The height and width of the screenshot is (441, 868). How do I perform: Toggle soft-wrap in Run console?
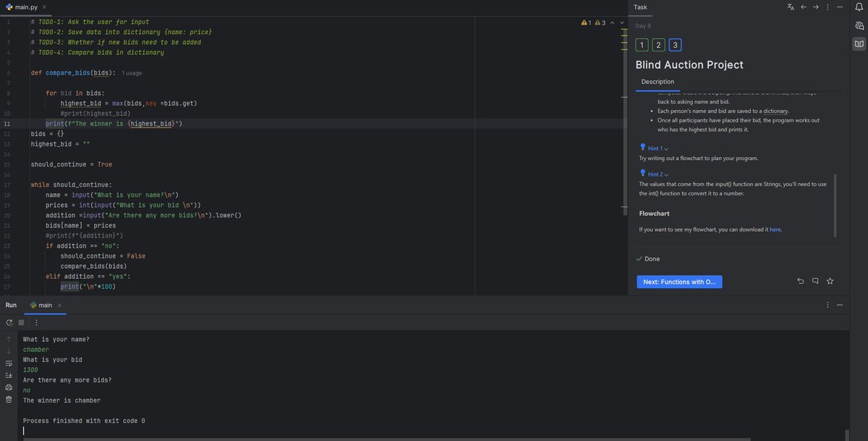pos(9,364)
